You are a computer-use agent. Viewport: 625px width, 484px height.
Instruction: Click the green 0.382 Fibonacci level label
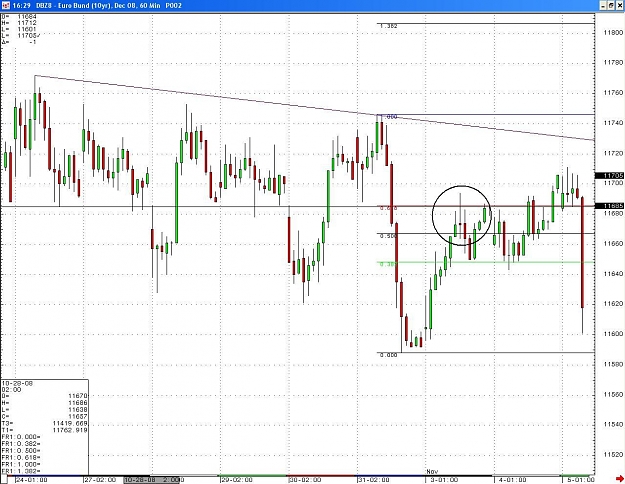click(x=387, y=264)
